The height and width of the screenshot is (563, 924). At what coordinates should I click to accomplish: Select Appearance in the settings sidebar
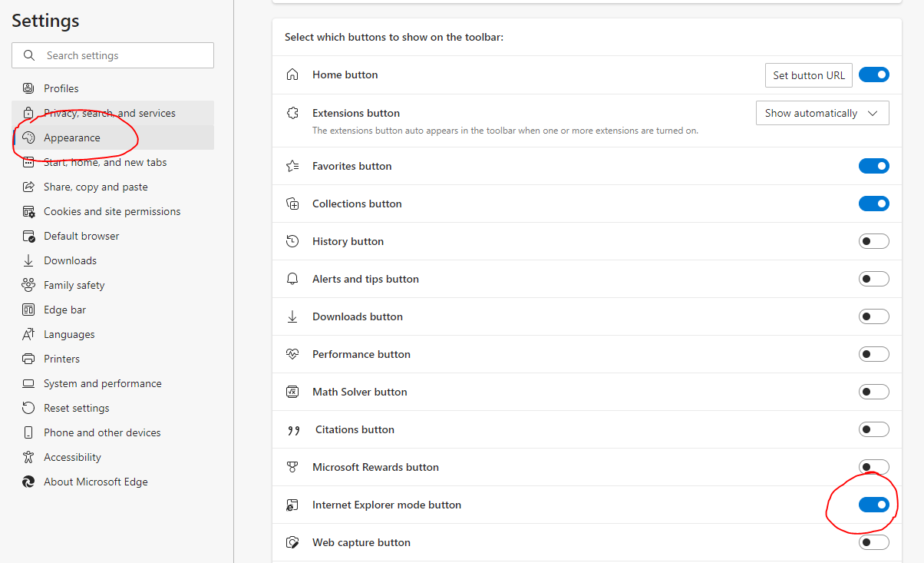[113, 137]
